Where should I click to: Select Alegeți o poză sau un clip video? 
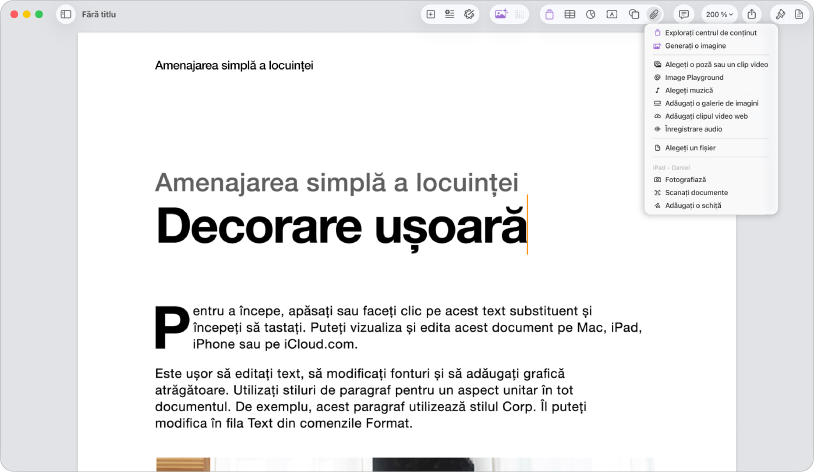[711, 64]
